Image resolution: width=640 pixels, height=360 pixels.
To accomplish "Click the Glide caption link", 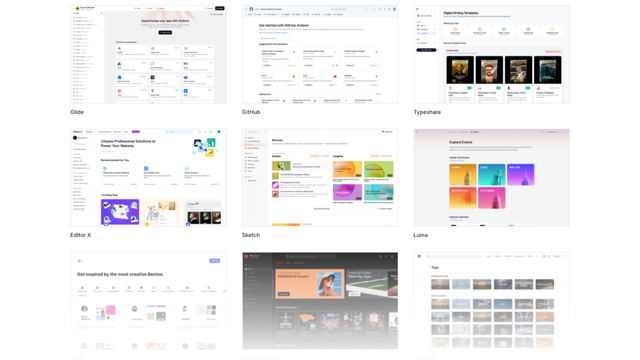I will click(77, 112).
